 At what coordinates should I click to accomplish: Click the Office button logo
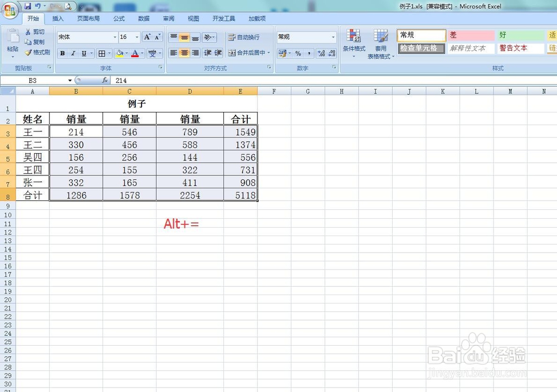pyautogui.click(x=9, y=9)
